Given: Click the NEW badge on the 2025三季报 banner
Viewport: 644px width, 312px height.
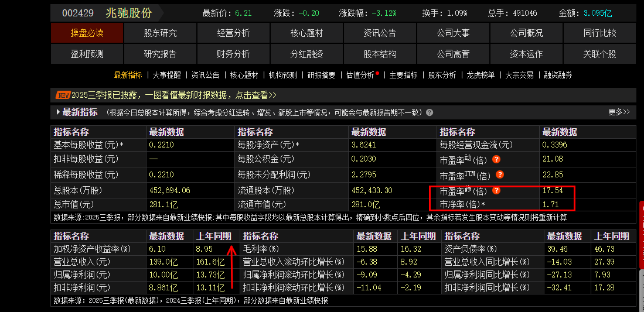Looking at the screenshot, I should pos(63,95).
